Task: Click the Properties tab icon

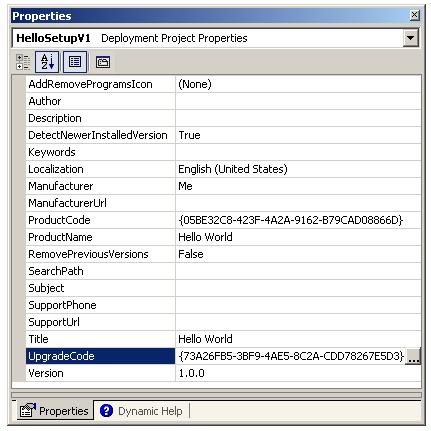Action: 27,411
